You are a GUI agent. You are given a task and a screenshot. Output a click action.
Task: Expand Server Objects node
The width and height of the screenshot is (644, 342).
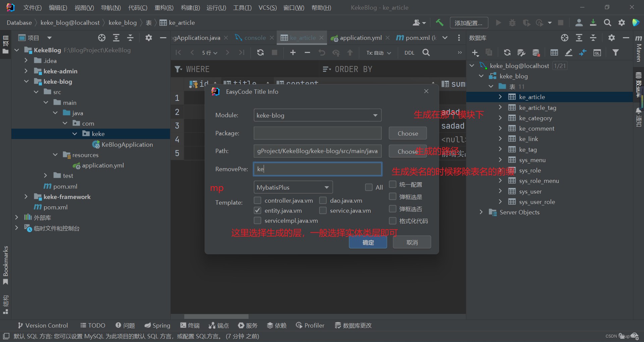click(x=481, y=212)
